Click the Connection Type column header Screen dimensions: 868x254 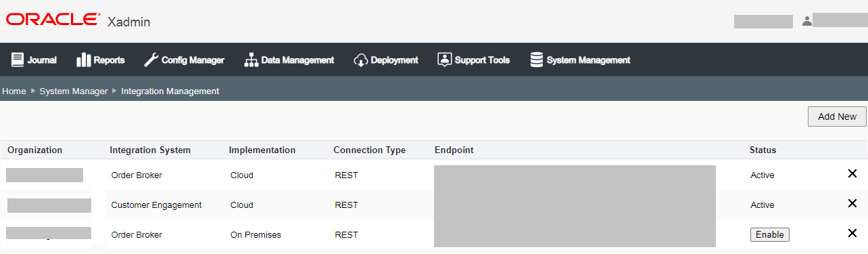pos(369,150)
